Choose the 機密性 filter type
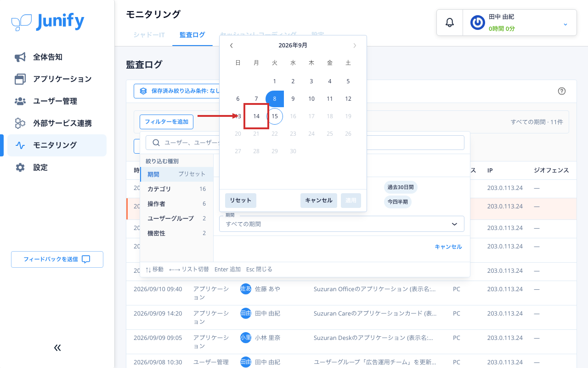The image size is (588, 368). tap(177, 233)
